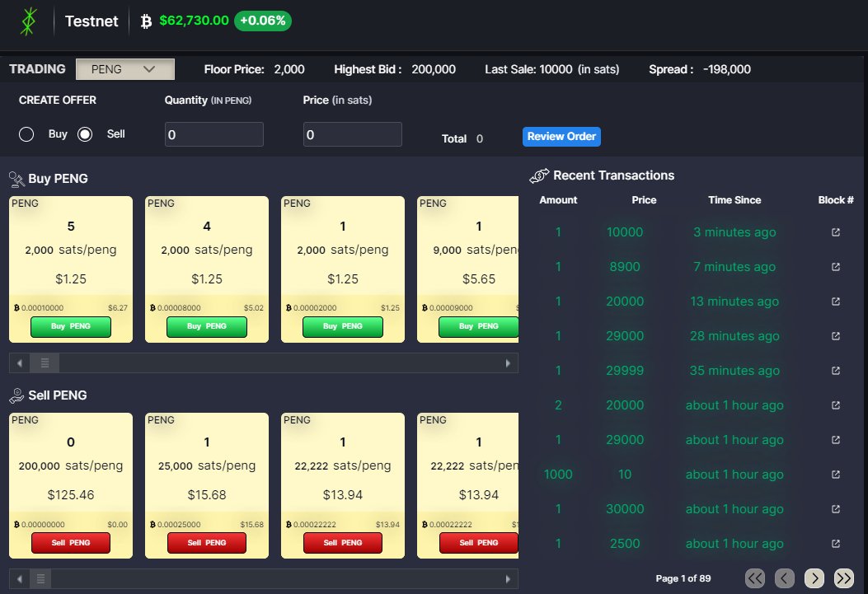This screenshot has width=868, height=594.
Task: Select the Buy radio option
Action: tap(26, 134)
